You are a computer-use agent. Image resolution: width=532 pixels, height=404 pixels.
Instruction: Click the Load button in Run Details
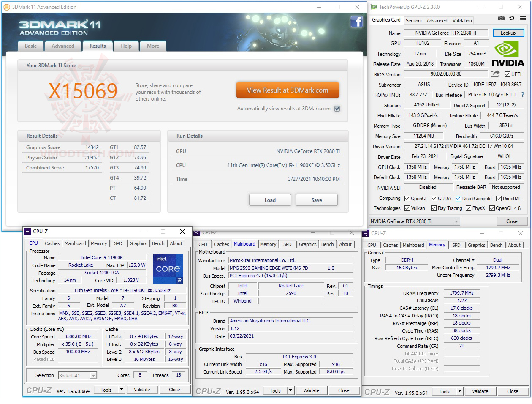pyautogui.click(x=270, y=200)
